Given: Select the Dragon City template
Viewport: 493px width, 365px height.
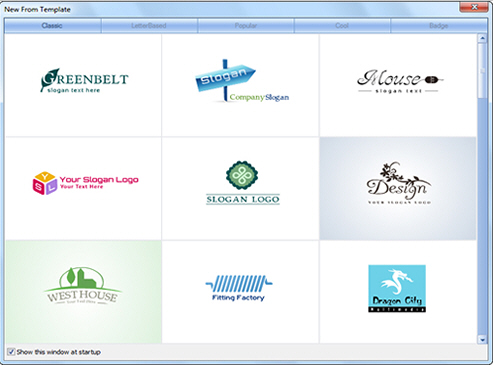Looking at the screenshot, I should 398,292.
